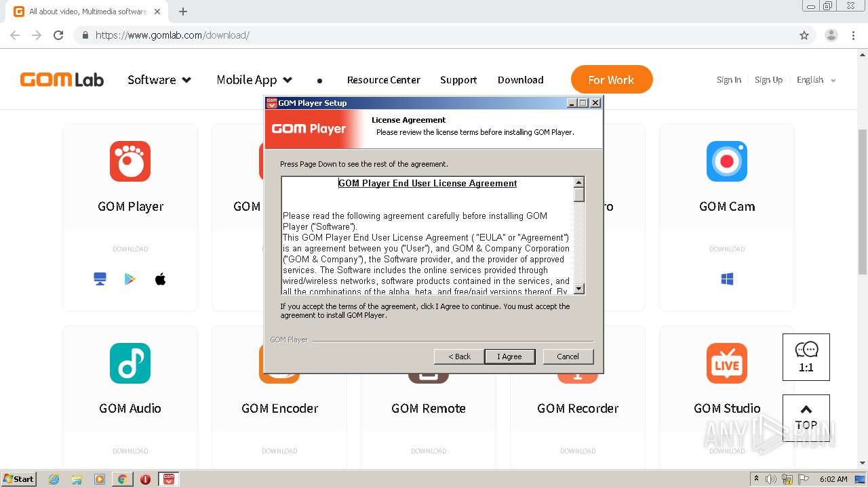Viewport: 868px width, 488px height.
Task: Click GOM Audio DOWNLOAD label
Action: (130, 451)
